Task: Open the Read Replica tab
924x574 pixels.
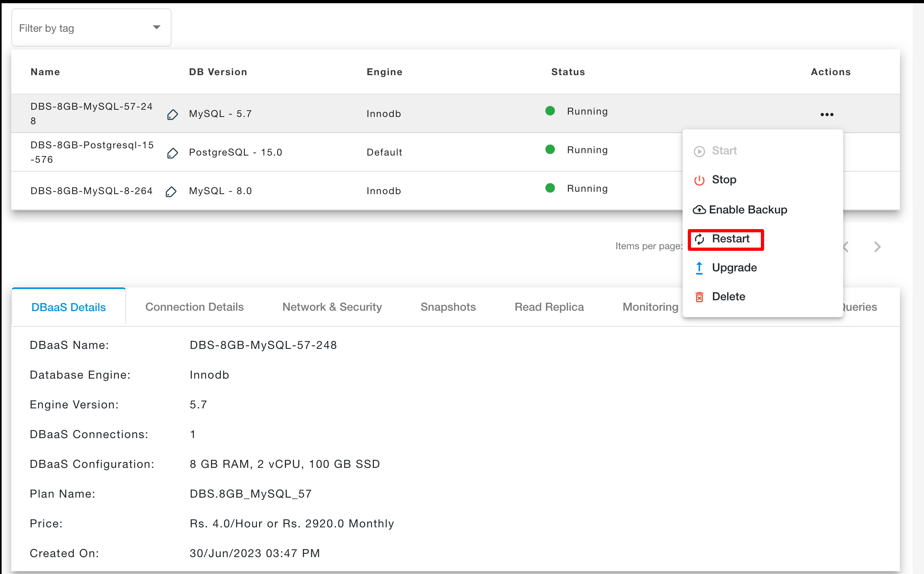Action: point(549,307)
